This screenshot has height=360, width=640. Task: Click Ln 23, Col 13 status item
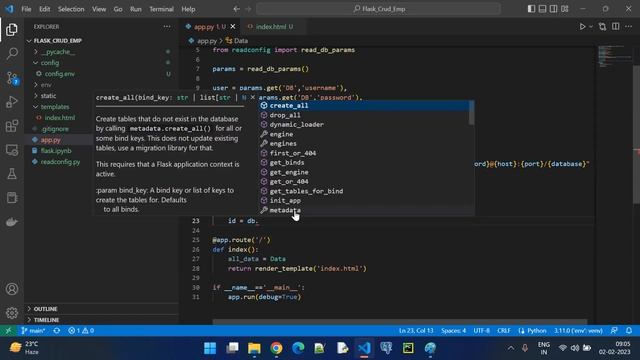(x=416, y=331)
